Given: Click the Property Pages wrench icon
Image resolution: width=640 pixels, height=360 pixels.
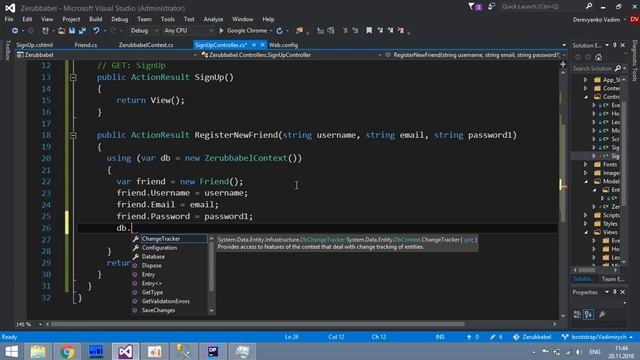Looking at the screenshot, I should (602, 314).
